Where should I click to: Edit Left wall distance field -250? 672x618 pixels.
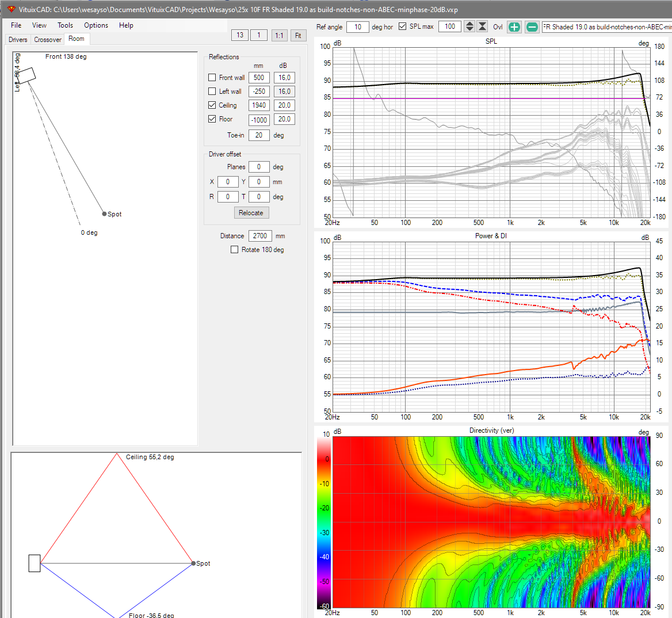coord(259,91)
